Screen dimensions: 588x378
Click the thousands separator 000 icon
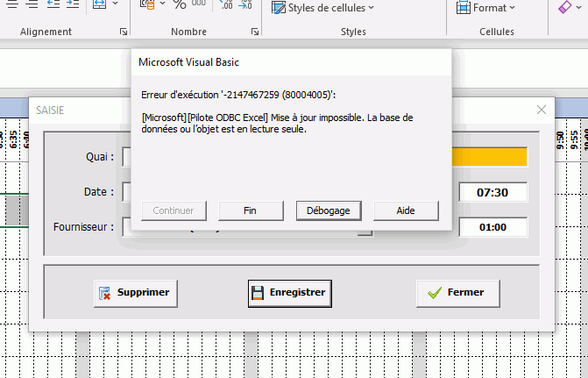(198, 3)
